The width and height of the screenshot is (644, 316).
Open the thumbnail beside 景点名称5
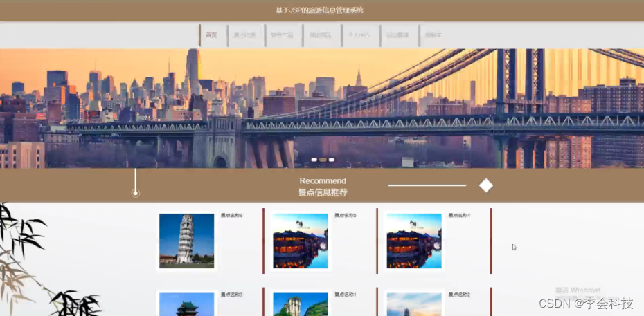coord(301,241)
